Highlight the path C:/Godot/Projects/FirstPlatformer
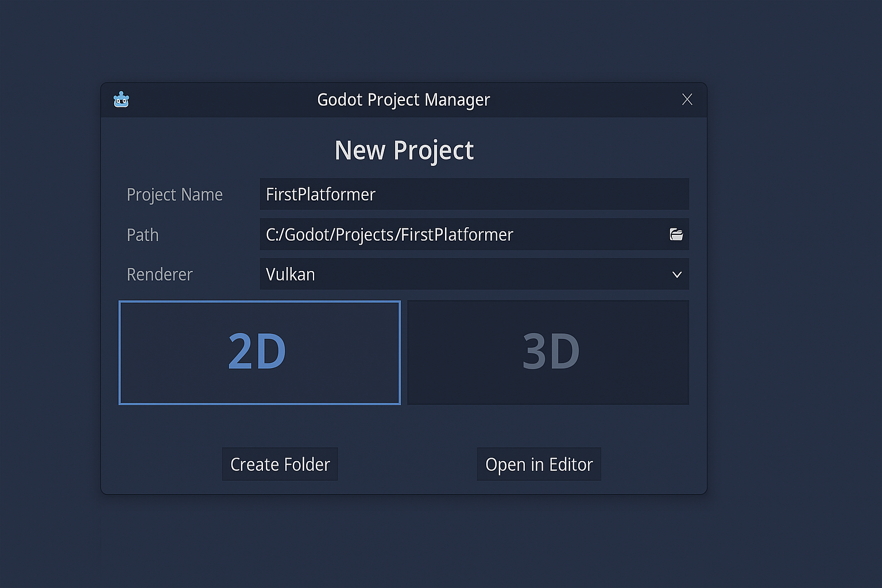Screen dimensions: 882x588 (x=389, y=234)
